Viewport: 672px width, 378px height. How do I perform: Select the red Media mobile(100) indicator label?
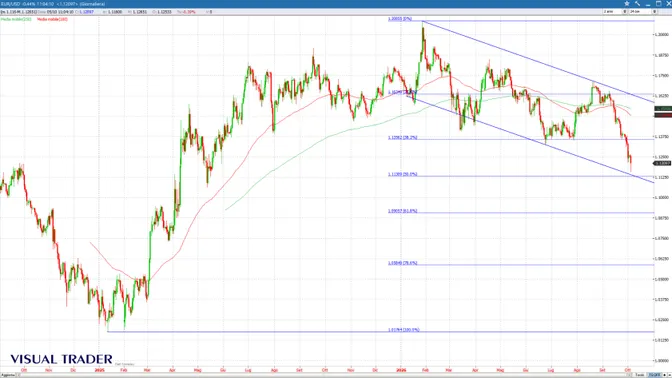[52, 19]
